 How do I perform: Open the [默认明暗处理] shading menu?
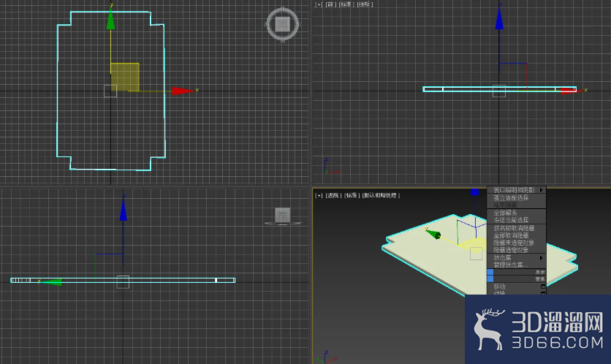click(x=381, y=195)
